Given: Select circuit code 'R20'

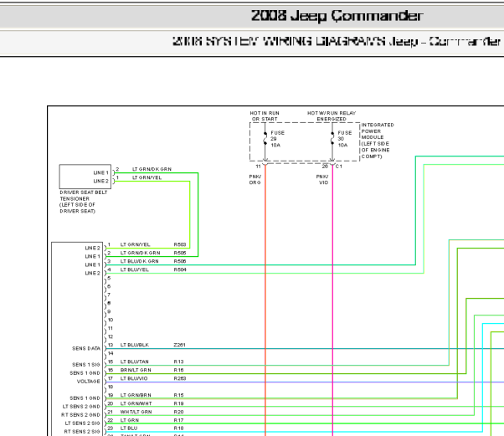Looking at the screenshot, I should [x=178, y=412].
